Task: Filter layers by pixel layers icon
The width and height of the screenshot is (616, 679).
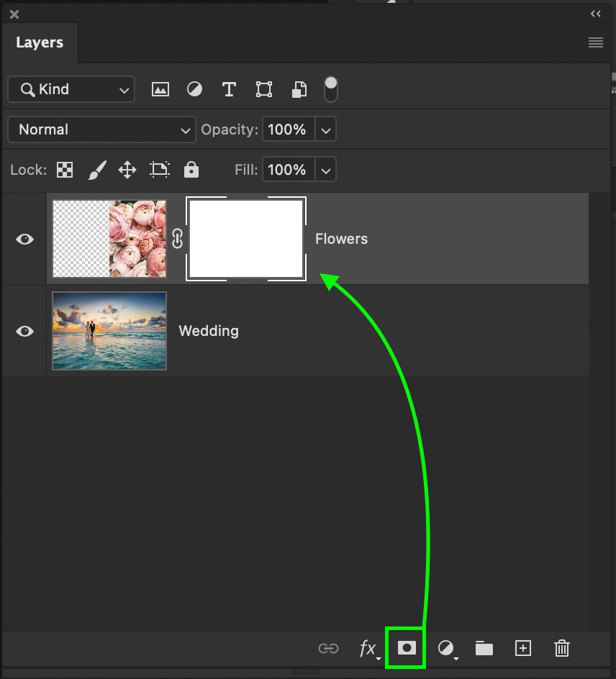Action: (160, 90)
